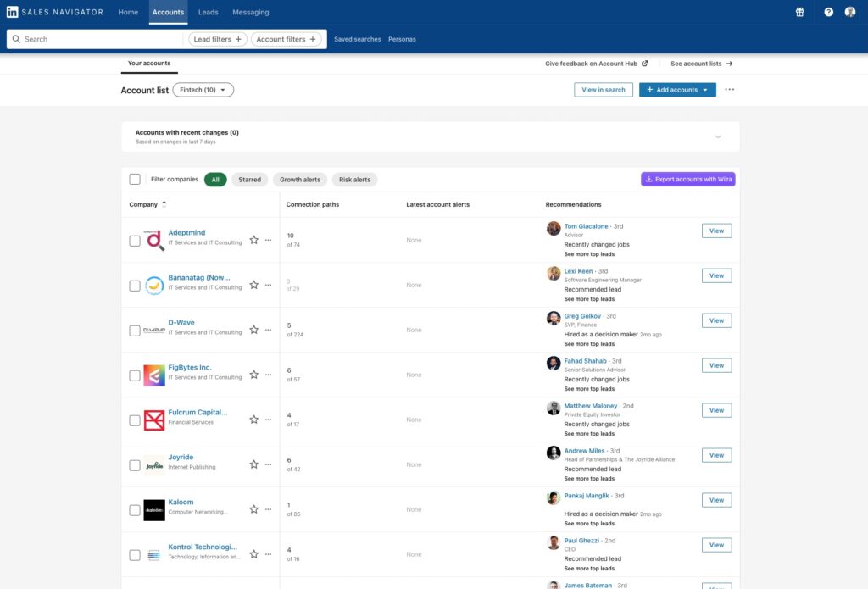Open the Leads tab
Image resolution: width=868 pixels, height=589 pixels.
(x=209, y=12)
